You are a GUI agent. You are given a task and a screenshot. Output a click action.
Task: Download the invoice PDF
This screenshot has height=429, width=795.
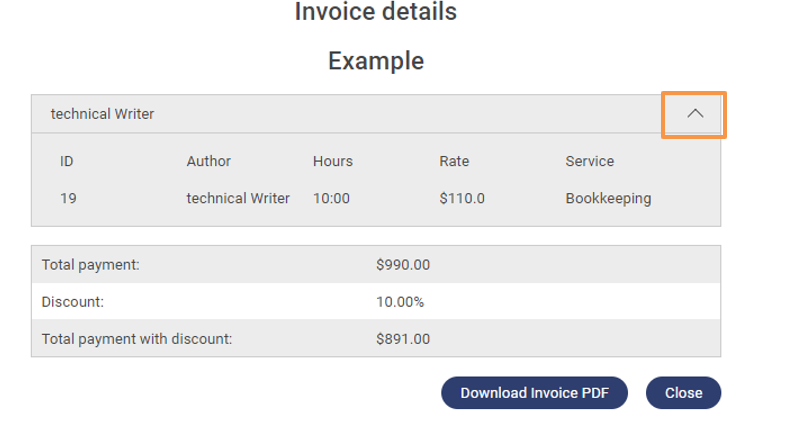click(534, 393)
